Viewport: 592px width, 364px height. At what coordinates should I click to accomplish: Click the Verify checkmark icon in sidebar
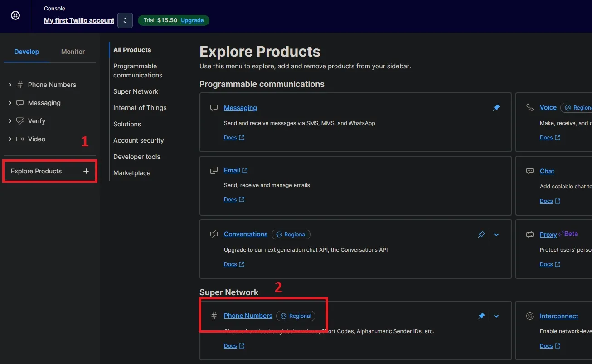click(x=20, y=121)
